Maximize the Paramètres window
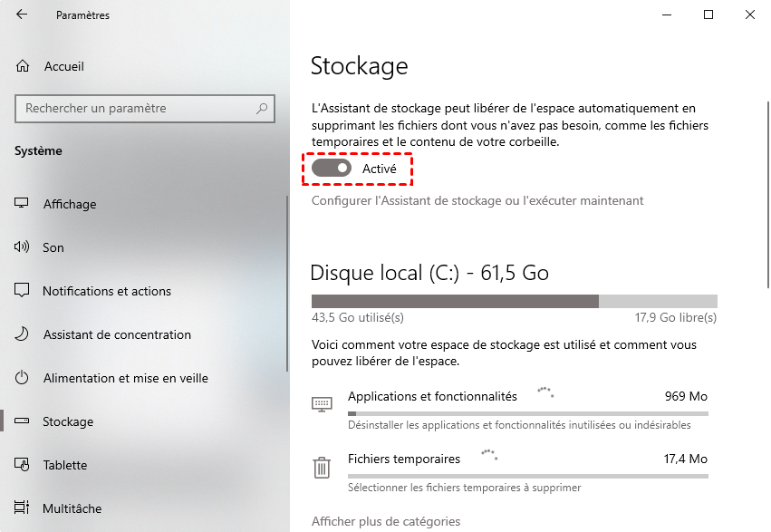Image resolution: width=771 pixels, height=532 pixels. pyautogui.click(x=708, y=15)
